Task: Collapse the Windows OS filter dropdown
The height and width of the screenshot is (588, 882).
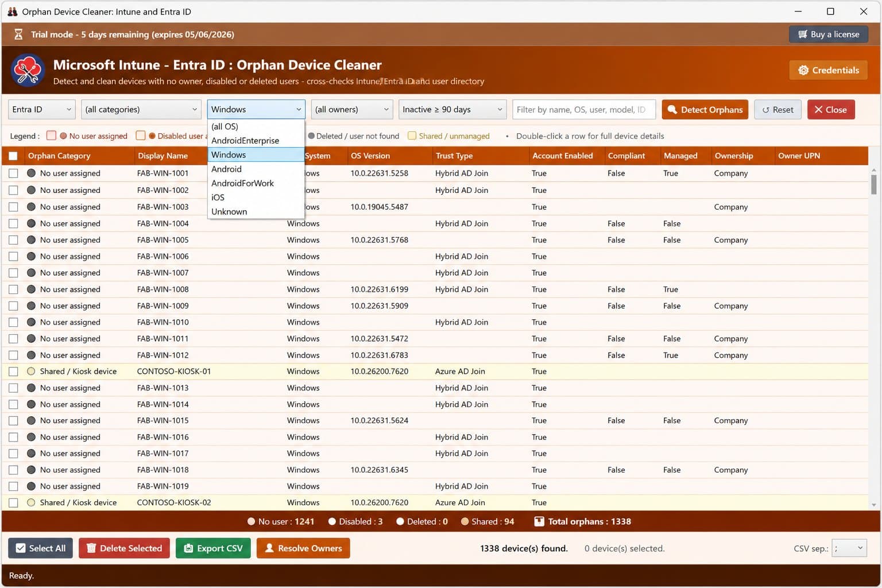Action: coord(256,110)
